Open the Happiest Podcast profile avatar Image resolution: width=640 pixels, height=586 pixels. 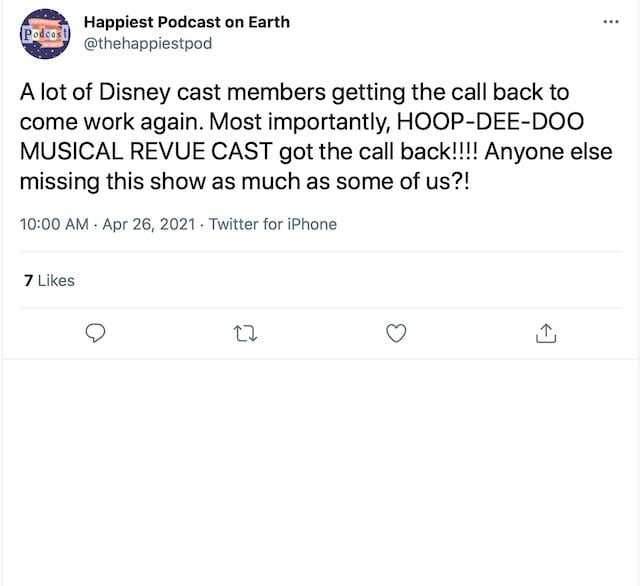tap(45, 34)
